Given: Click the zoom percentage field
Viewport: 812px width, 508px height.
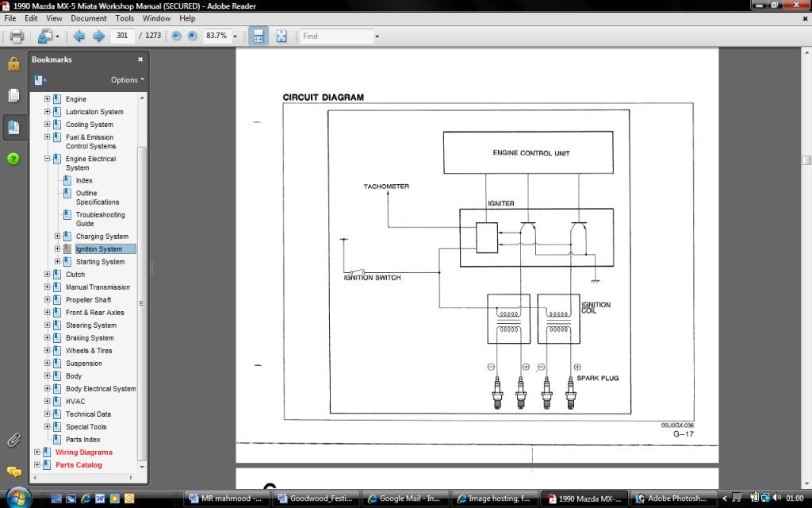Looking at the screenshot, I should (x=216, y=36).
